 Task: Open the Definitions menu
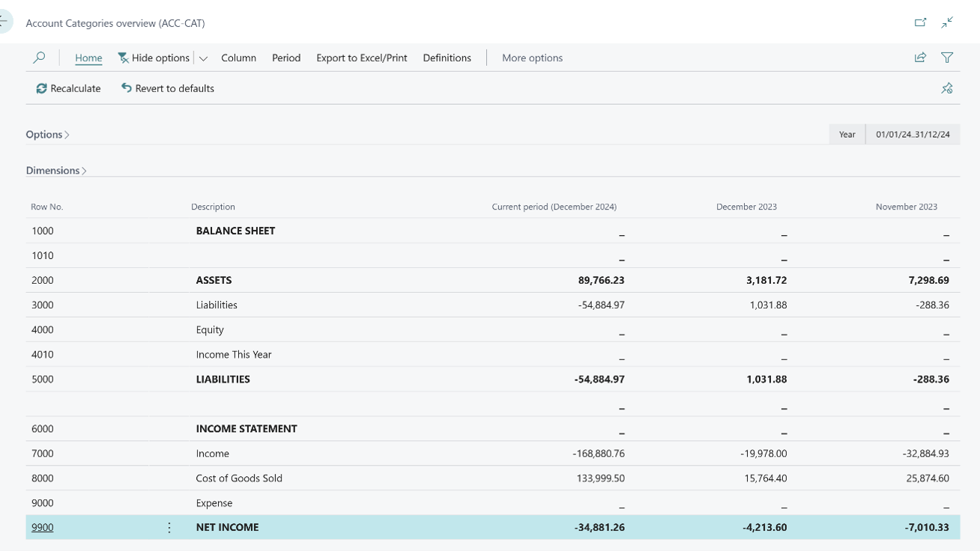(x=447, y=58)
